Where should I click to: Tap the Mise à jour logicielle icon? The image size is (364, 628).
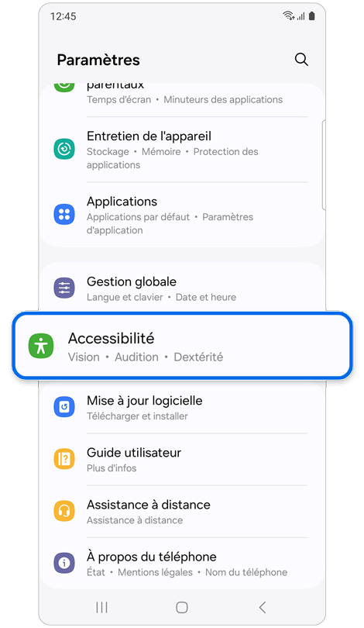pos(64,407)
